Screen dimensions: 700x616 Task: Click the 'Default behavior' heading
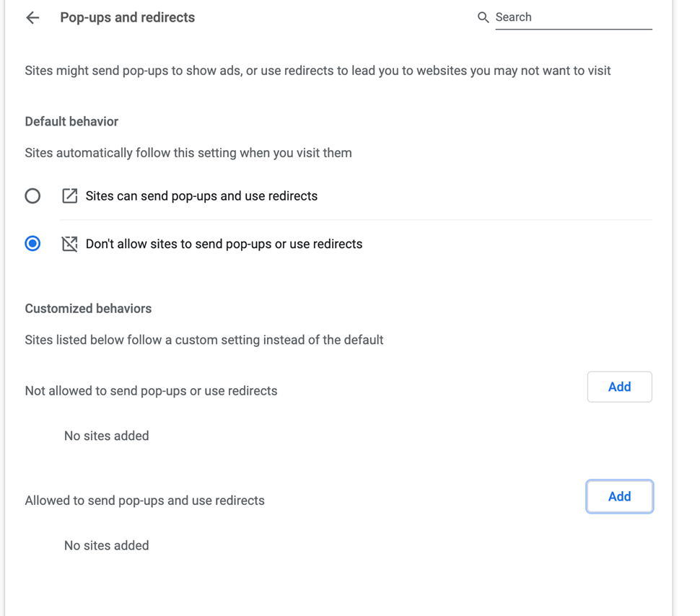click(71, 121)
